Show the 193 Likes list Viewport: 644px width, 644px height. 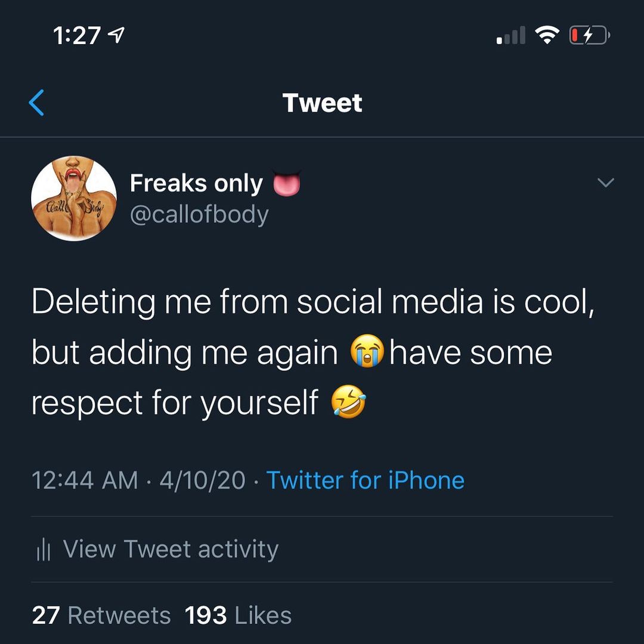click(238, 615)
